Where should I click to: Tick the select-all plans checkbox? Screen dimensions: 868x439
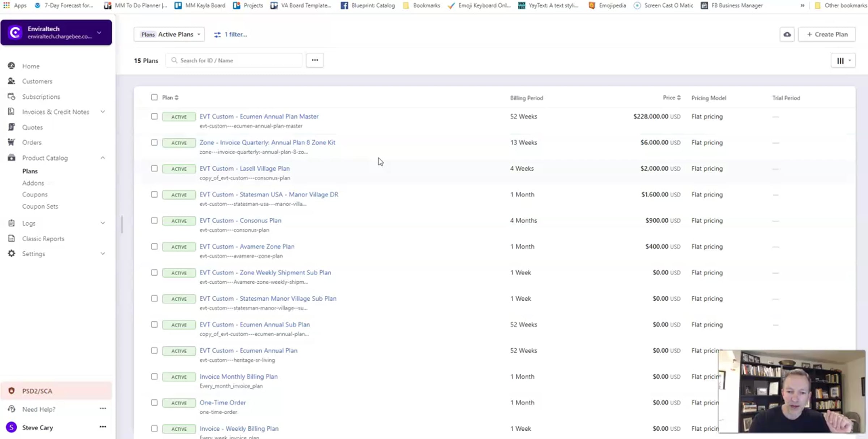pyautogui.click(x=154, y=97)
